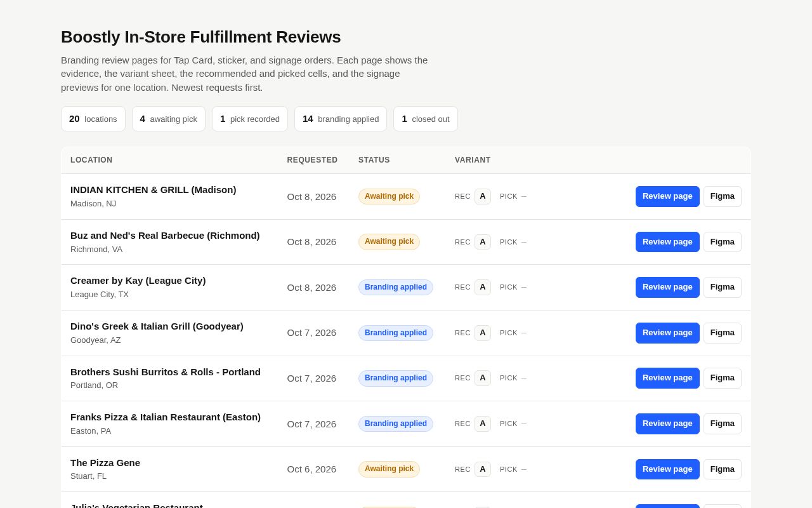Screen dimensions: 812x508
Task: Open Figma for The Pizza Gene
Action: 723,469
